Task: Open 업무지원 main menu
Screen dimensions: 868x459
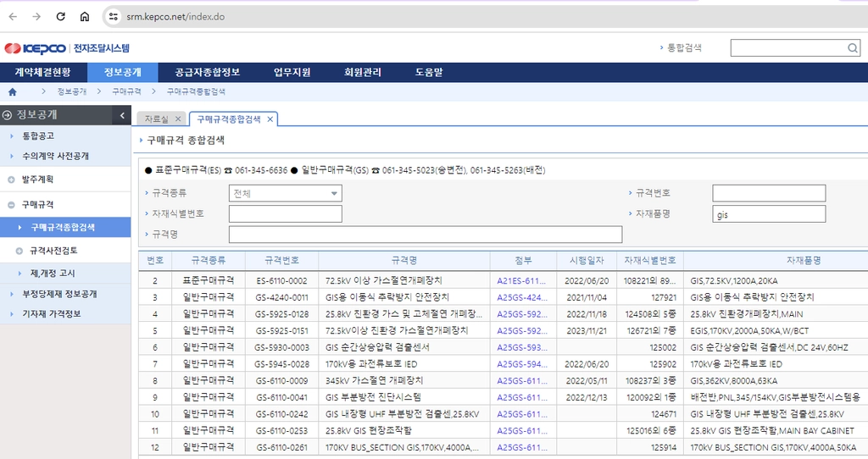Action: (x=292, y=73)
